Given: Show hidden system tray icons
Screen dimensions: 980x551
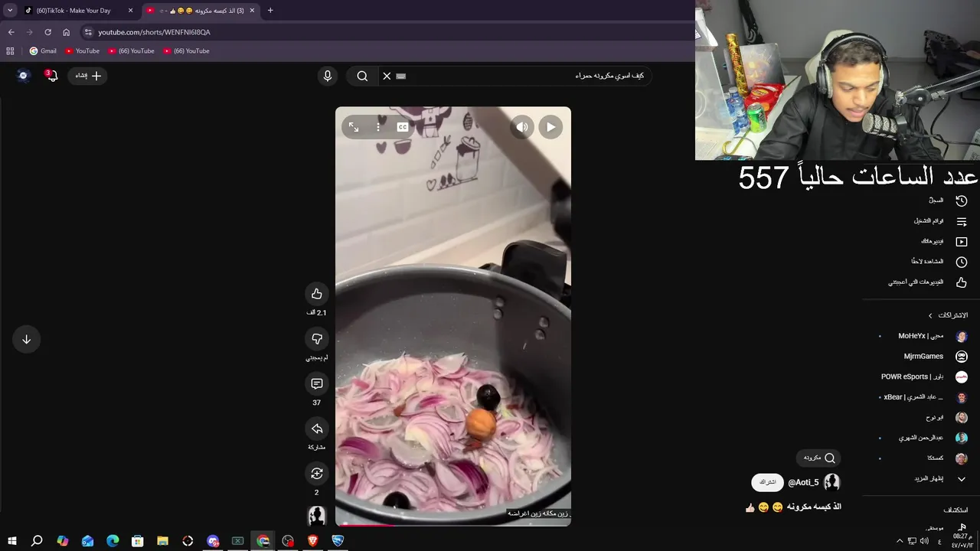Looking at the screenshot, I should [x=900, y=541].
